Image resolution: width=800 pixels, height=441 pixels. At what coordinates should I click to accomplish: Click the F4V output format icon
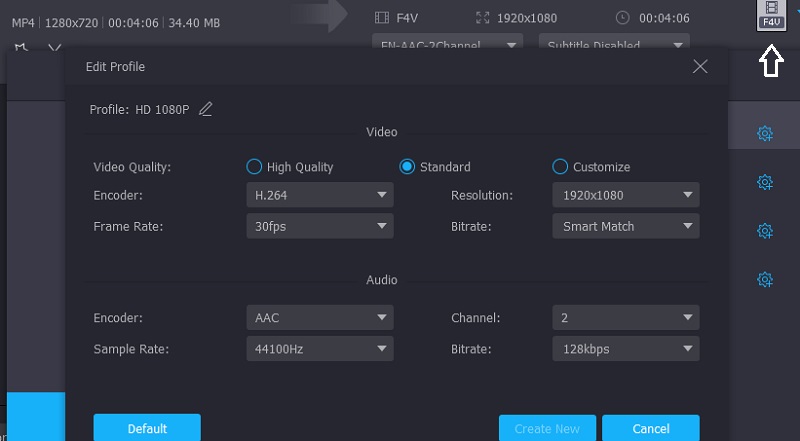click(771, 15)
